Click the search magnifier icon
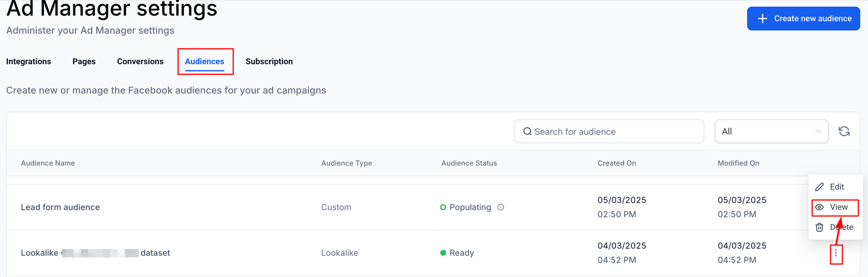868x277 pixels. [527, 131]
